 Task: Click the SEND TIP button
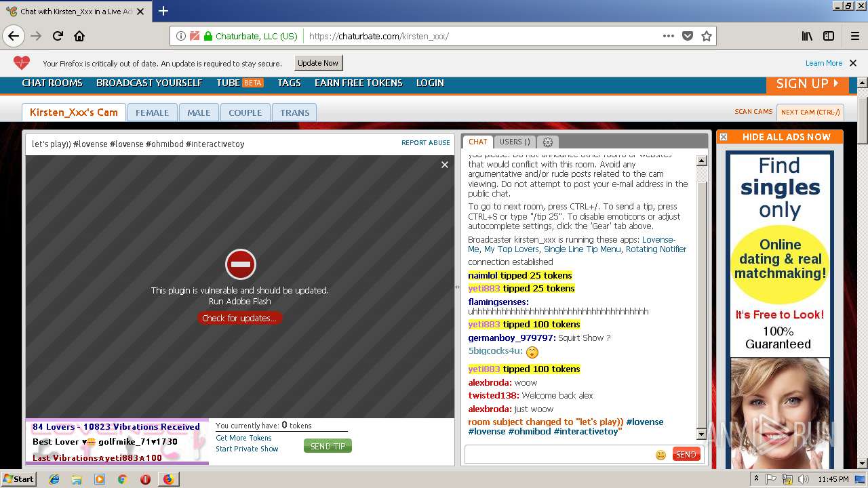tap(328, 446)
